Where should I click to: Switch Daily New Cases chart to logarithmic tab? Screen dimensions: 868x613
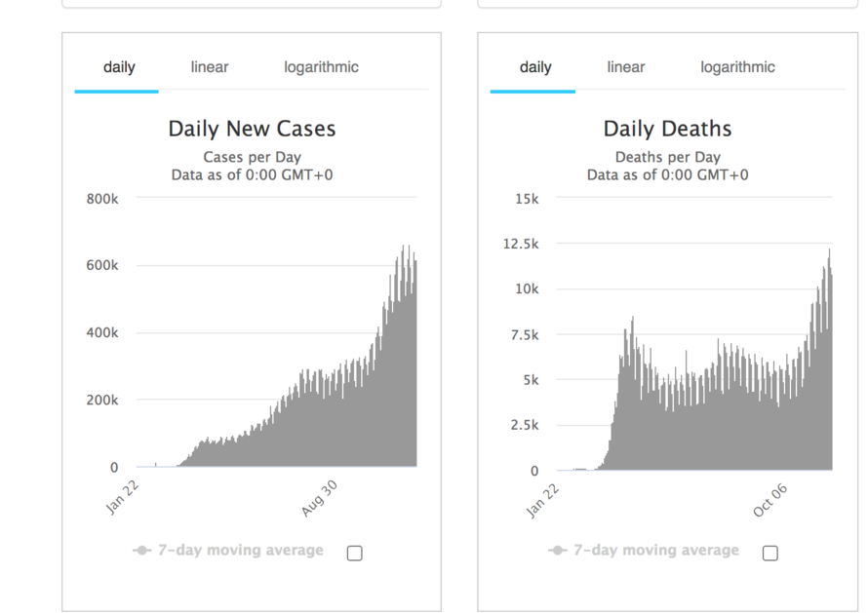(321, 67)
